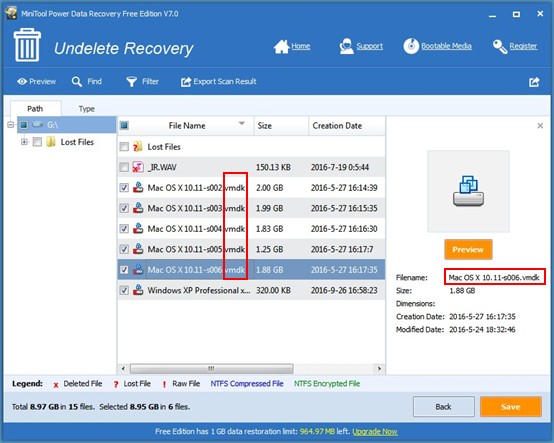Click the Support agent icon
Screen dimensions: 554x443
click(346, 46)
